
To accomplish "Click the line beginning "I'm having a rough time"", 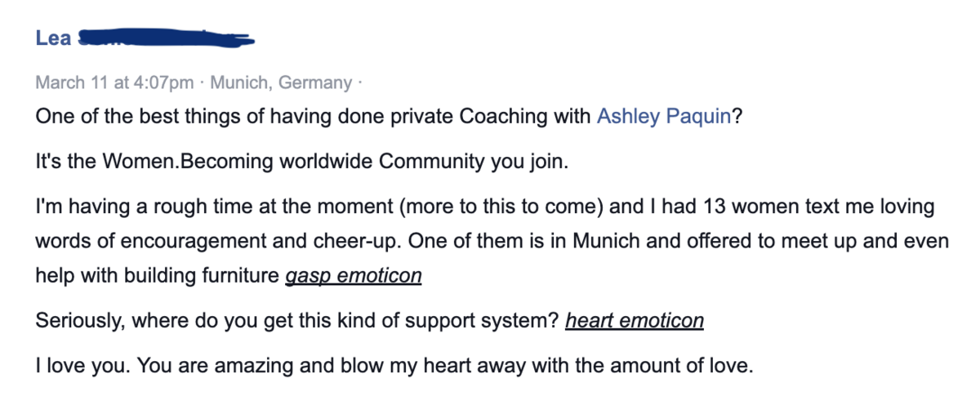I will 484,207.
